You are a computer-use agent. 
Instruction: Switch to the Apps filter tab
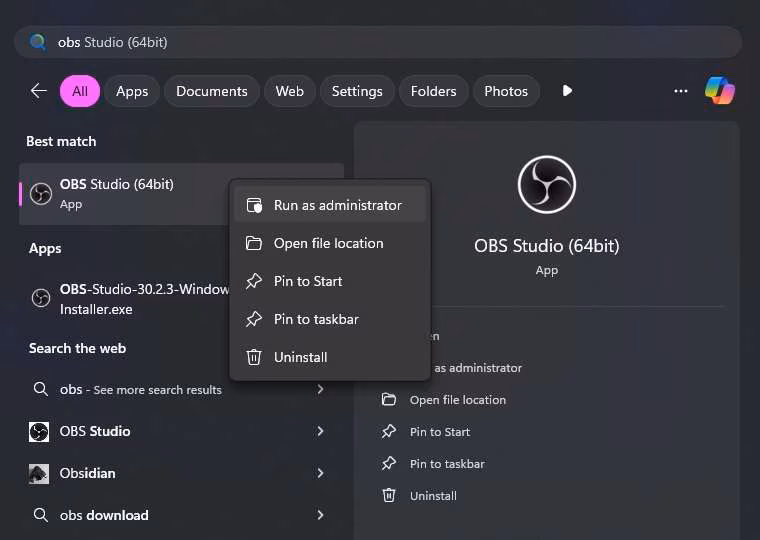coord(132,91)
